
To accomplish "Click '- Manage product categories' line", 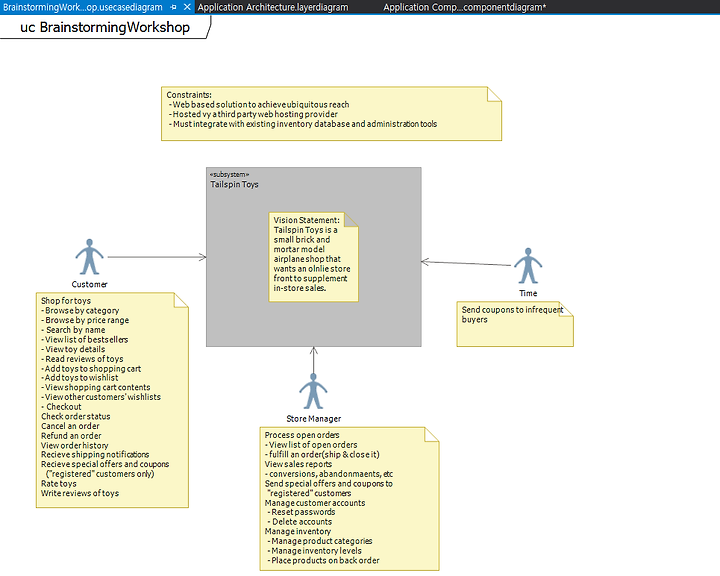I will tap(320, 541).
